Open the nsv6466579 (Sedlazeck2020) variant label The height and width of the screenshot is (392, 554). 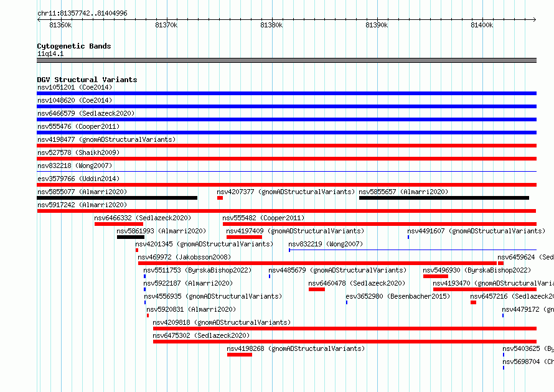tap(86, 113)
